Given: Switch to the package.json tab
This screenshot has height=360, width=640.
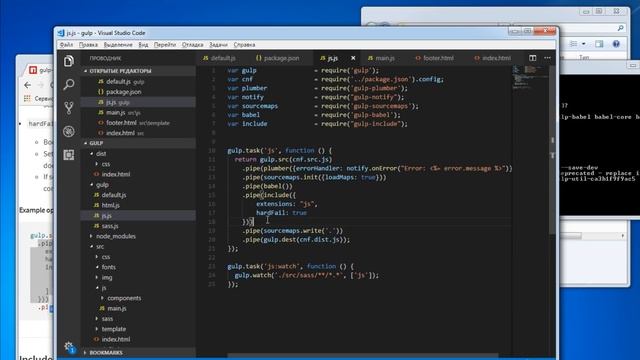Looking at the screenshot, I should pyautogui.click(x=278, y=58).
